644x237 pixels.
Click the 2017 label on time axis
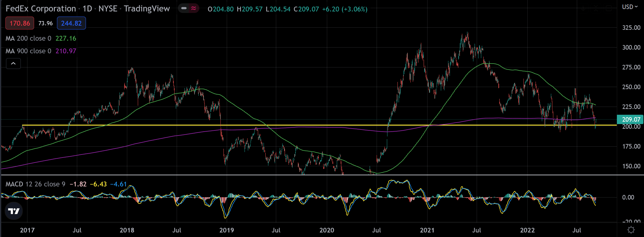(27, 230)
